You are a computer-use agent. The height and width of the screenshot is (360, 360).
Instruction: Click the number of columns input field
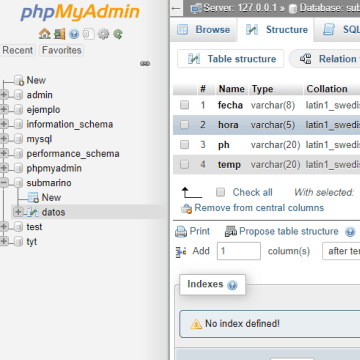[x=239, y=251]
